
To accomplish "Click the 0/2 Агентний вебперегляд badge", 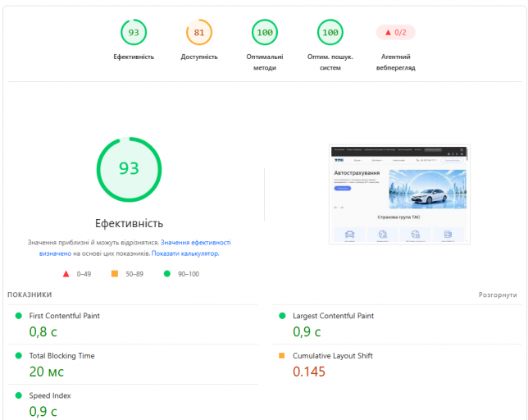I will (396, 32).
